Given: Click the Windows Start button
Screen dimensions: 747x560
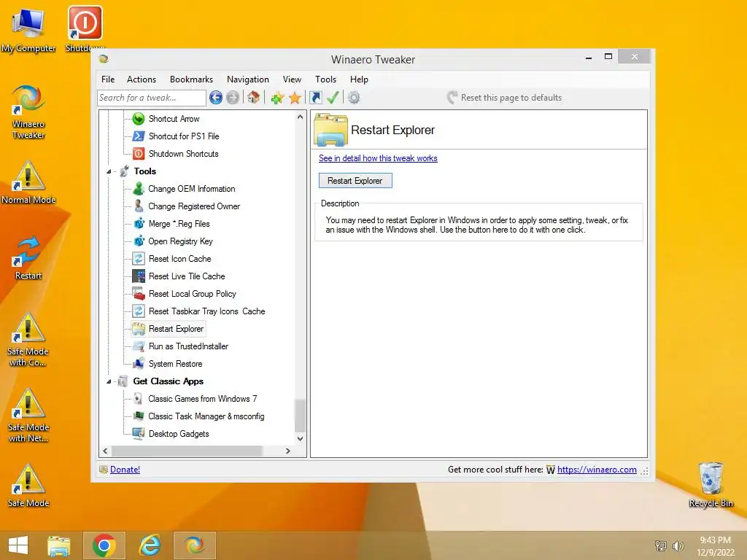Looking at the screenshot, I should click(x=18, y=545).
